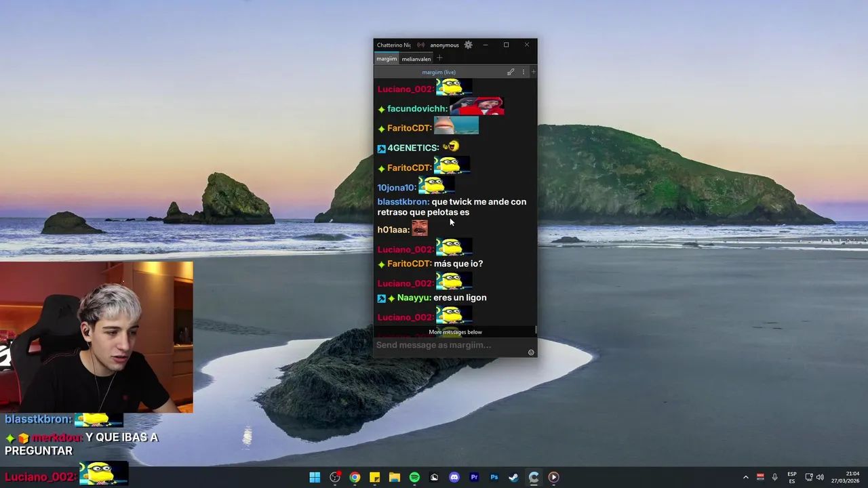Click the red tray app icon
Screen dimensions: 868x488
click(x=760, y=477)
